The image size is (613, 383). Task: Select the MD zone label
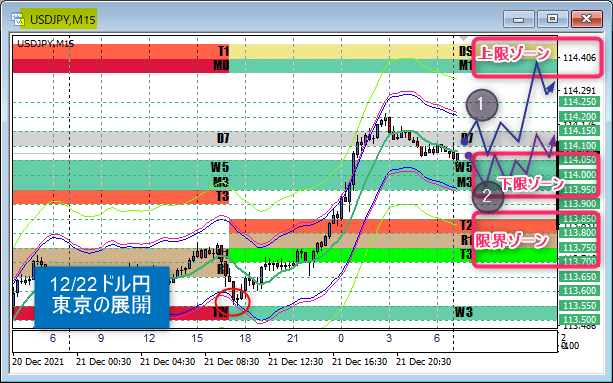[221, 65]
